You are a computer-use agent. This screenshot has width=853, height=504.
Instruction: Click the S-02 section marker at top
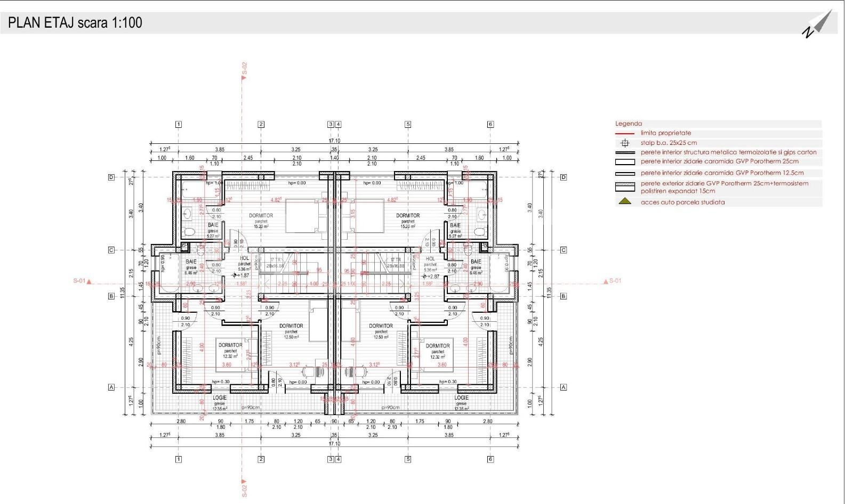point(244,71)
